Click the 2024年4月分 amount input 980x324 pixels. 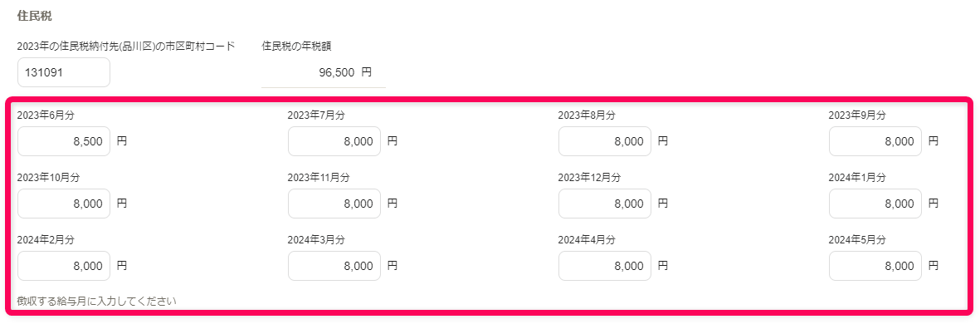coord(605,266)
